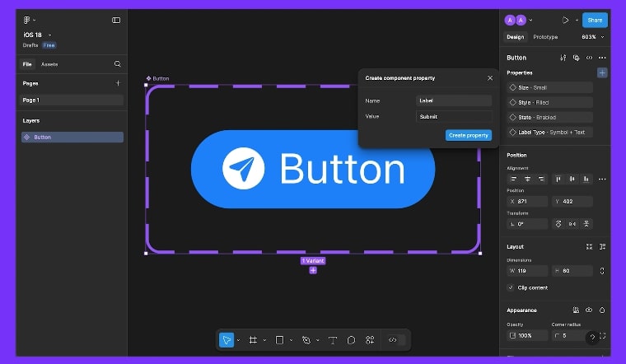
Task: Align vertical centers
Action: pyautogui.click(x=572, y=179)
